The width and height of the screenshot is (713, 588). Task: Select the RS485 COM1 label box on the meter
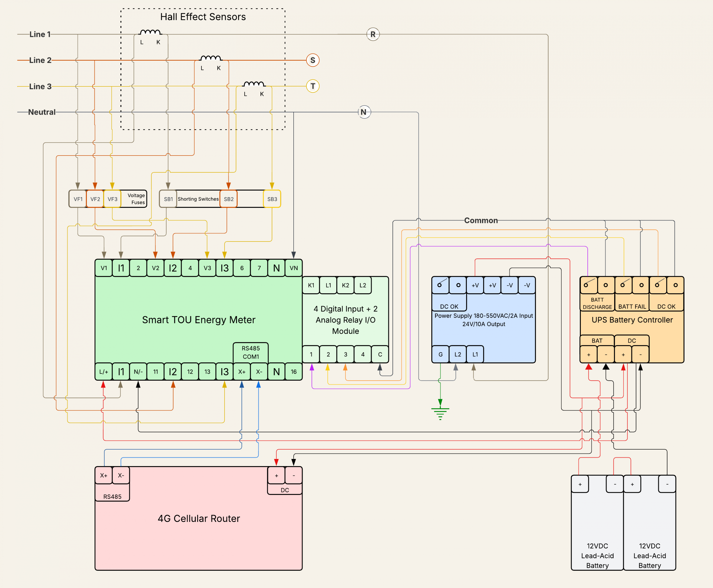(251, 353)
